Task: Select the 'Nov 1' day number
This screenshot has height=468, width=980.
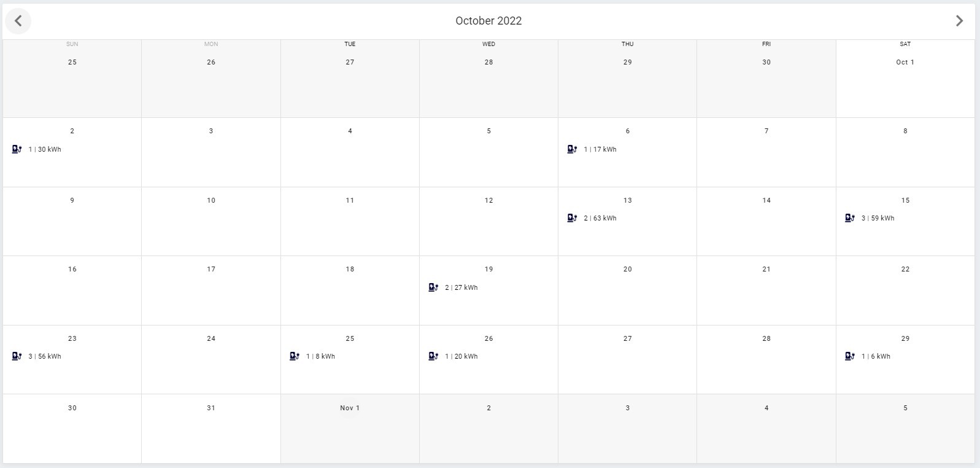Action: [350, 408]
